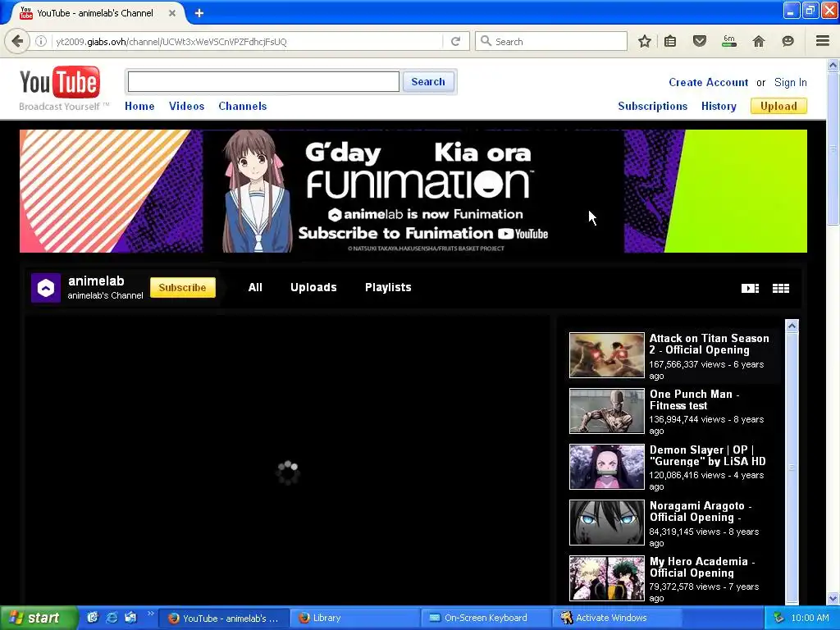Go back with the browser back arrow

(17, 41)
